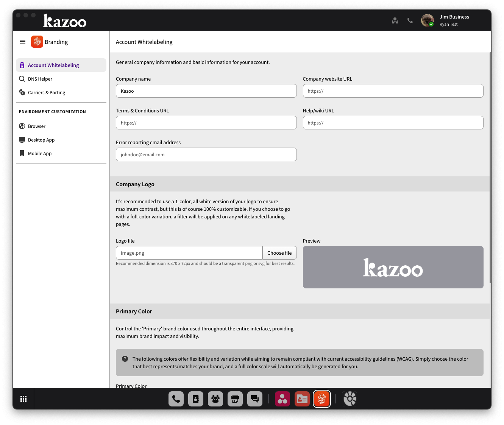
Task: Open the fax printer dock app
Action: [x=235, y=399]
